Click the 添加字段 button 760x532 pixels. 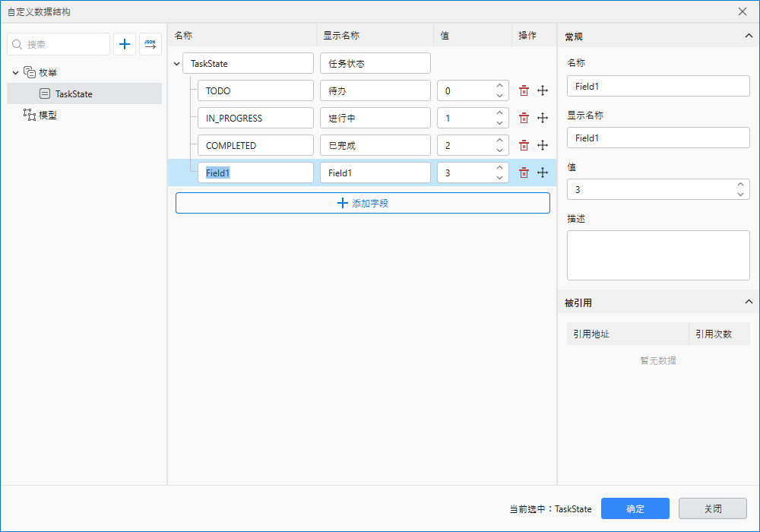click(x=363, y=203)
